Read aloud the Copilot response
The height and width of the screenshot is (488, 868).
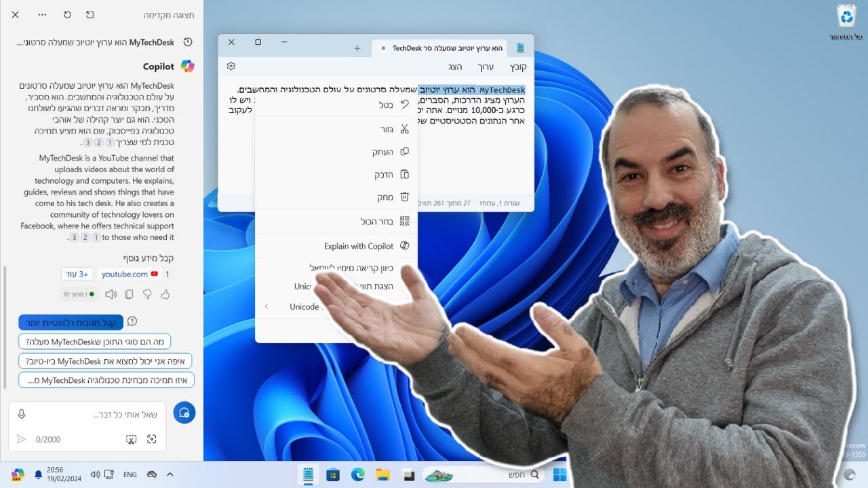point(111,294)
